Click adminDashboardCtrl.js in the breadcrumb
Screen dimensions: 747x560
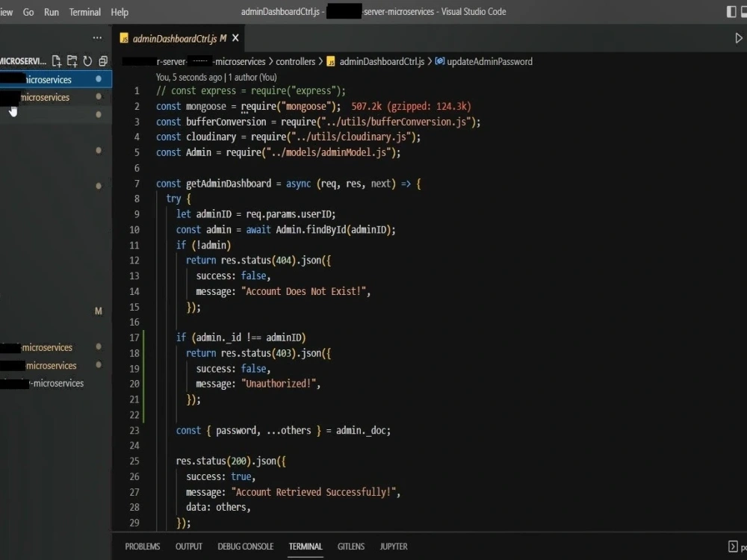(x=382, y=61)
